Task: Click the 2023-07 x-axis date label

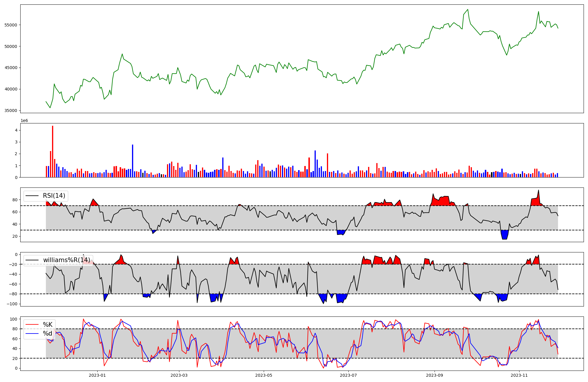Action: 348,375
